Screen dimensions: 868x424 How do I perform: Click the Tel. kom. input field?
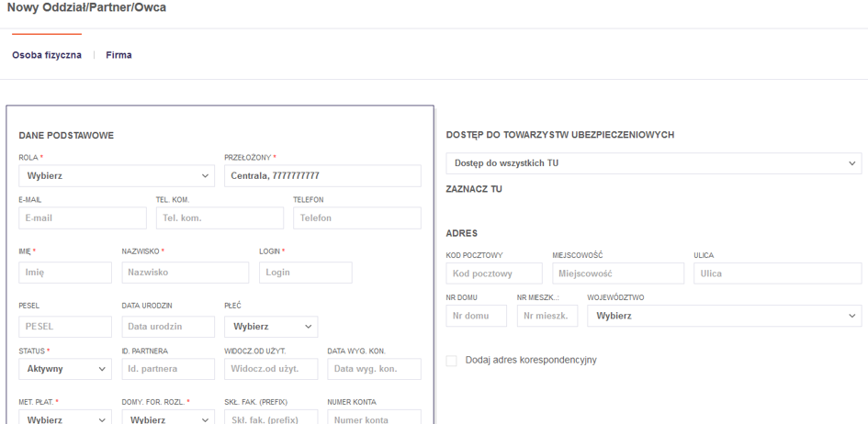click(x=220, y=218)
